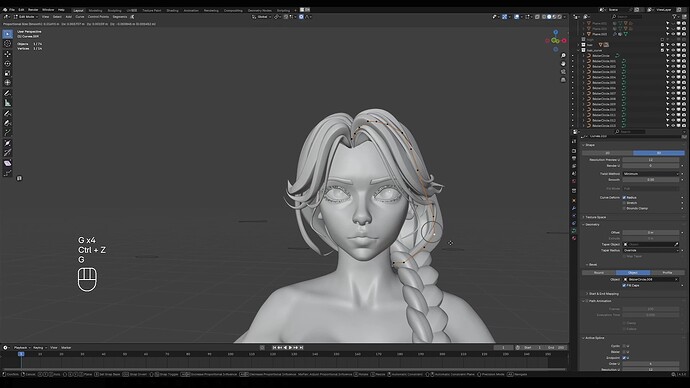The height and width of the screenshot is (388, 690).
Task: Enable the Stretch checkbox
Action: [624, 203]
